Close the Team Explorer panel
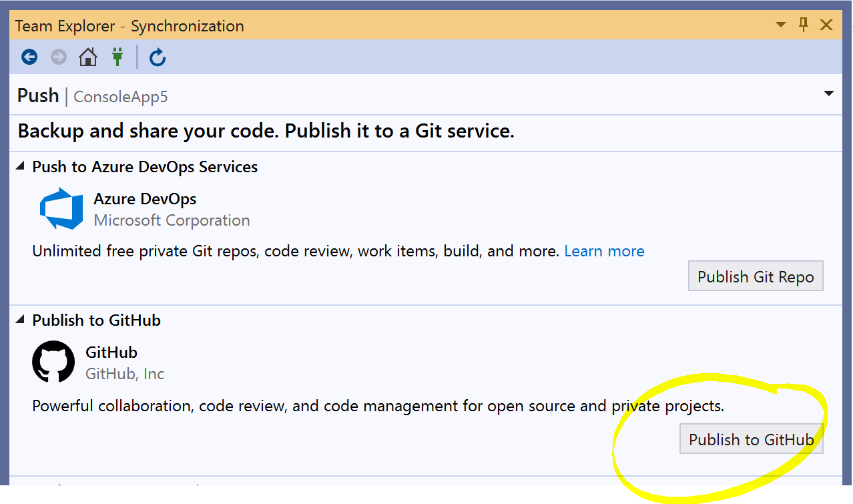 click(826, 25)
